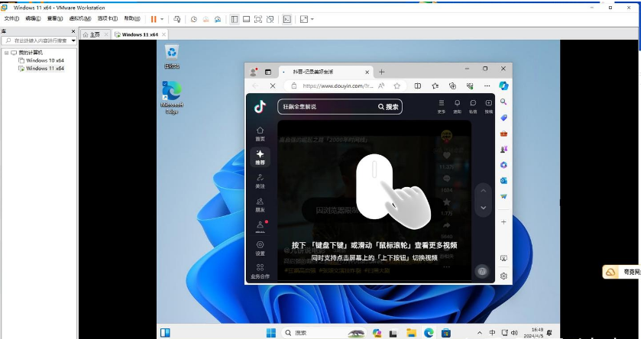This screenshot has height=339, width=644.
Task: Open the Edge favorites list
Action: 435,86
